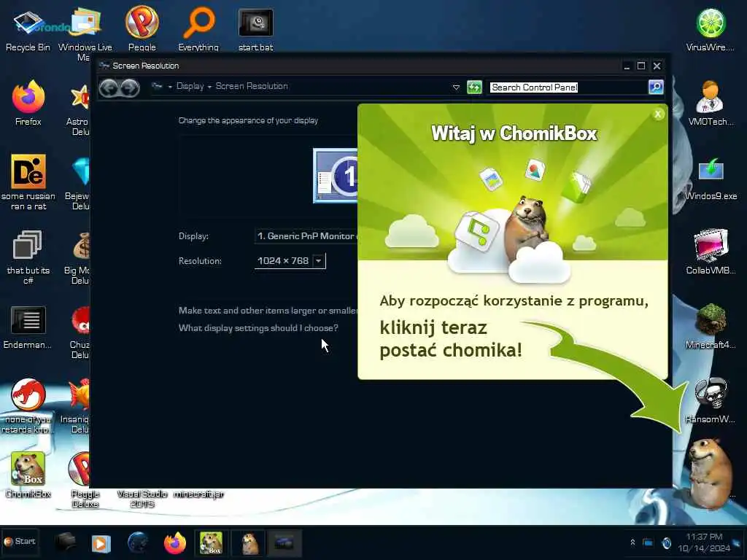The height and width of the screenshot is (560, 747).
Task: Open the CollabVMB desktop icon
Action: (711, 252)
